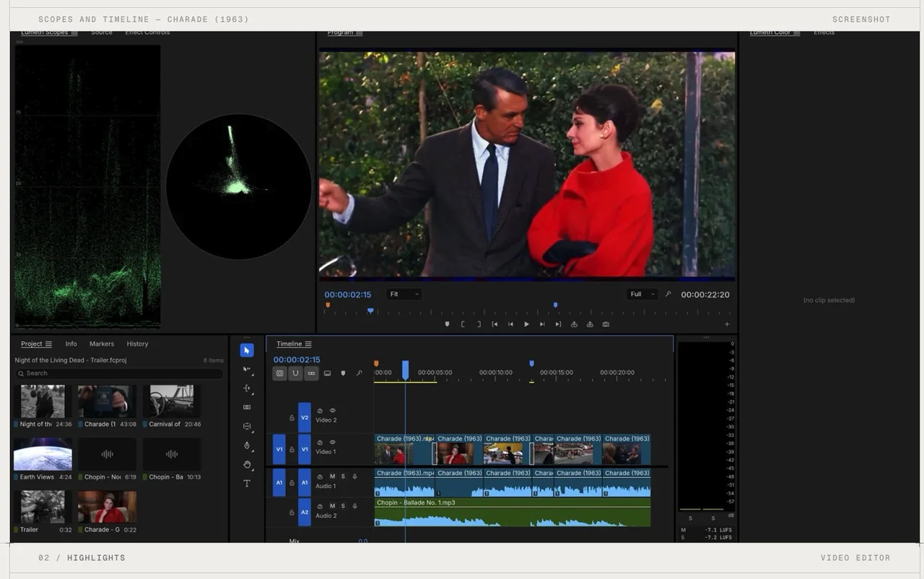
Task: Open the Full playback resolution dropdown
Action: (x=642, y=294)
